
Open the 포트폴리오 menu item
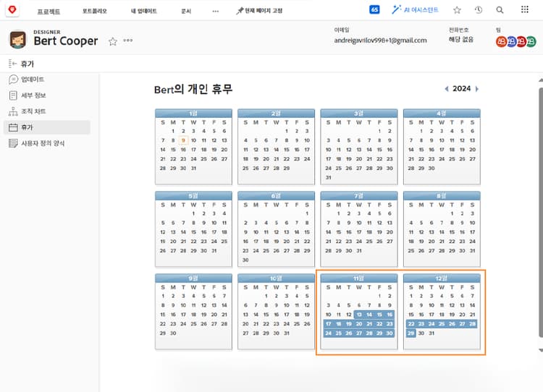(95, 11)
